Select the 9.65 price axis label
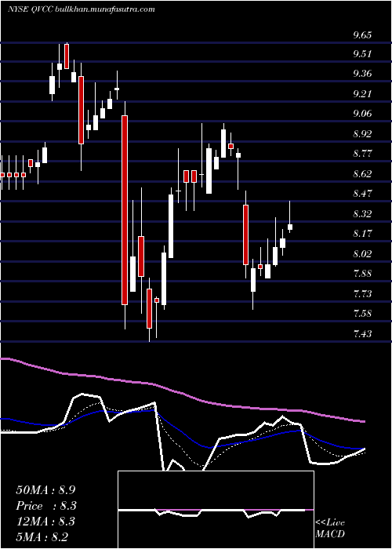The width and height of the screenshot is (392, 549). point(362,35)
